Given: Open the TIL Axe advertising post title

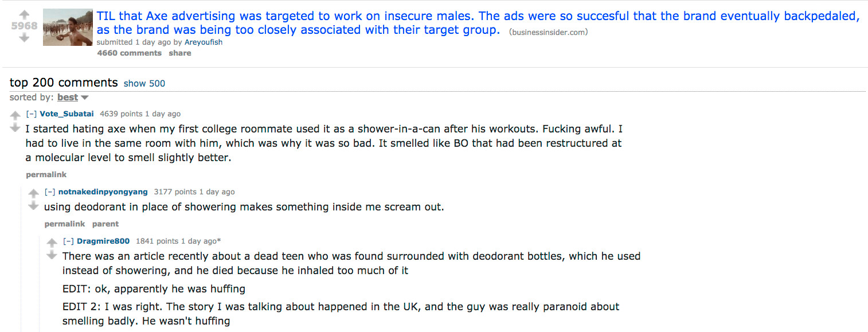Looking at the screenshot, I should point(478,23).
